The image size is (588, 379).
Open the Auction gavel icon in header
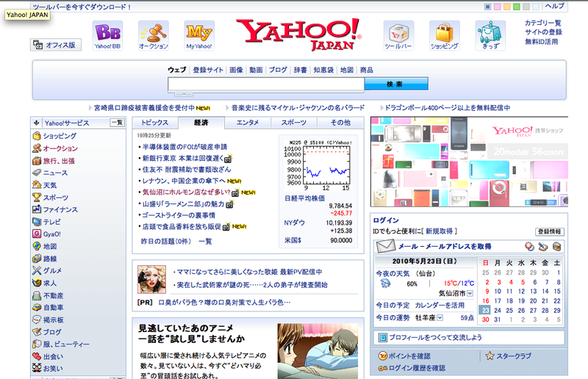point(154,35)
